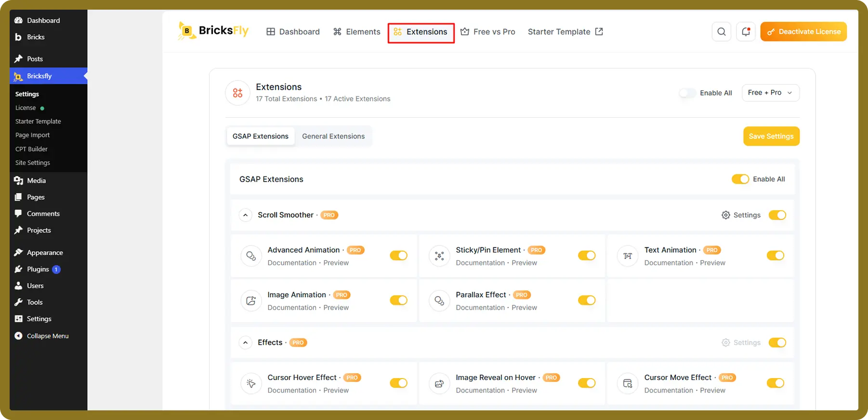
Task: Open the Starter Template external link
Action: [x=566, y=32]
